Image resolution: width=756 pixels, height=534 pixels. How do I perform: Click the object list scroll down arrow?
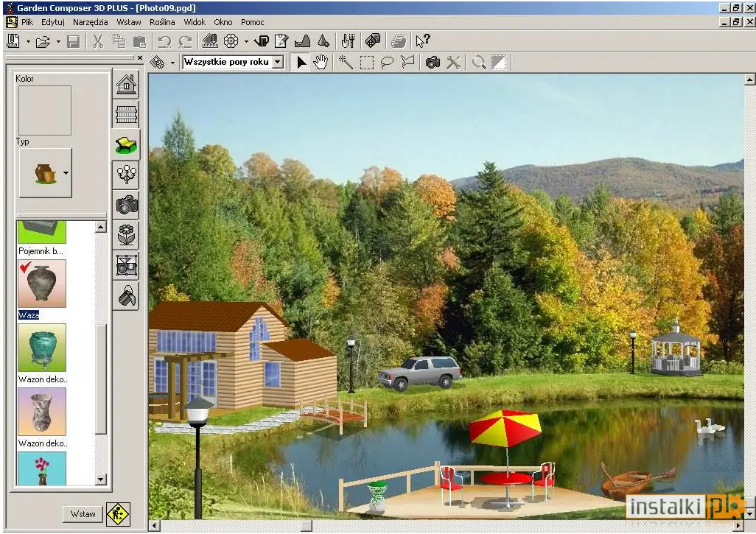(x=101, y=479)
